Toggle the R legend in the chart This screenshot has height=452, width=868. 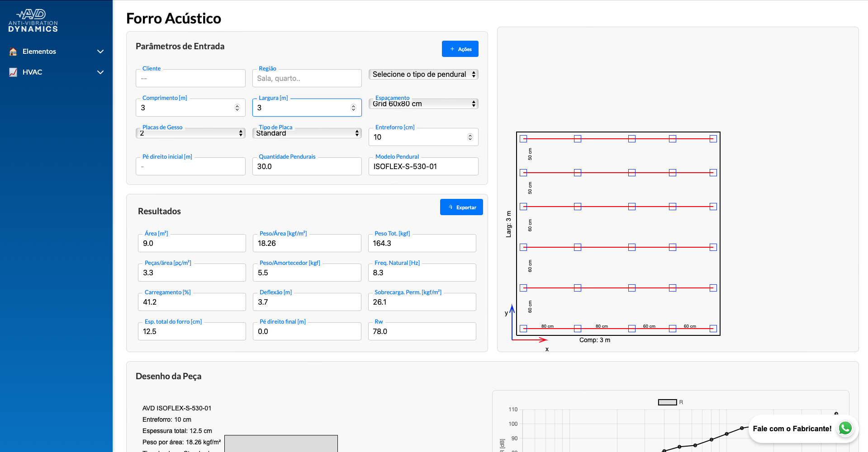[x=670, y=402]
